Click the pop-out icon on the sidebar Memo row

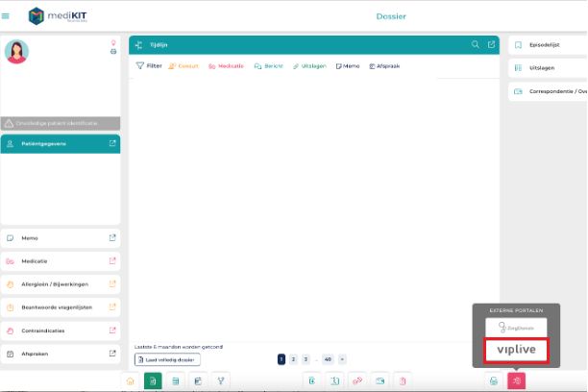112,238
